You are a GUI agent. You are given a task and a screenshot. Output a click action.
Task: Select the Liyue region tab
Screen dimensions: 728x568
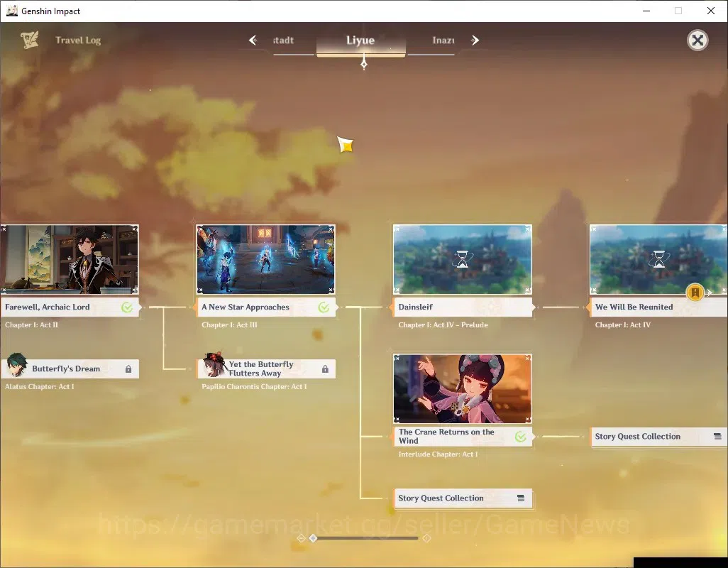pyautogui.click(x=360, y=40)
